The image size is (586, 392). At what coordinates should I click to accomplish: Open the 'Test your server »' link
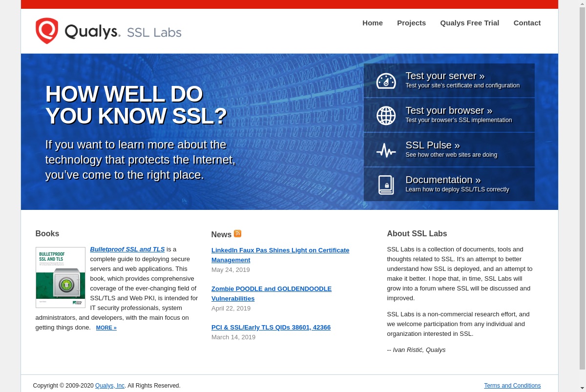[x=445, y=76]
